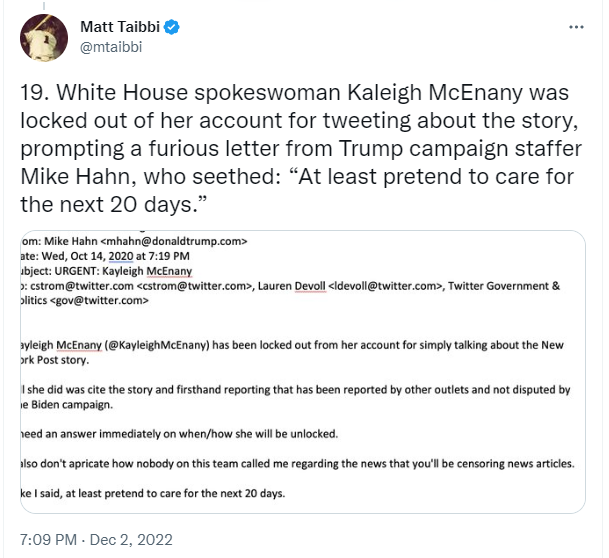Click the blue verified badge
The image size is (609, 558).
pyautogui.click(x=173, y=27)
